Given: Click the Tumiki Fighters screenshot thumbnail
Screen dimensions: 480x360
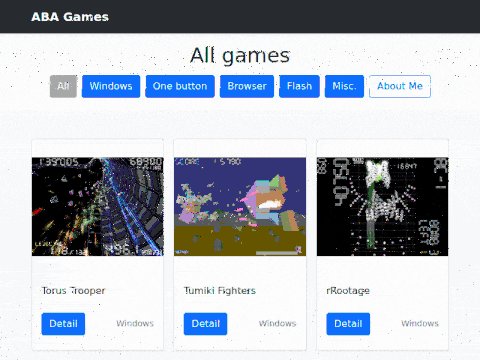Looking at the screenshot, I should click(x=240, y=207).
